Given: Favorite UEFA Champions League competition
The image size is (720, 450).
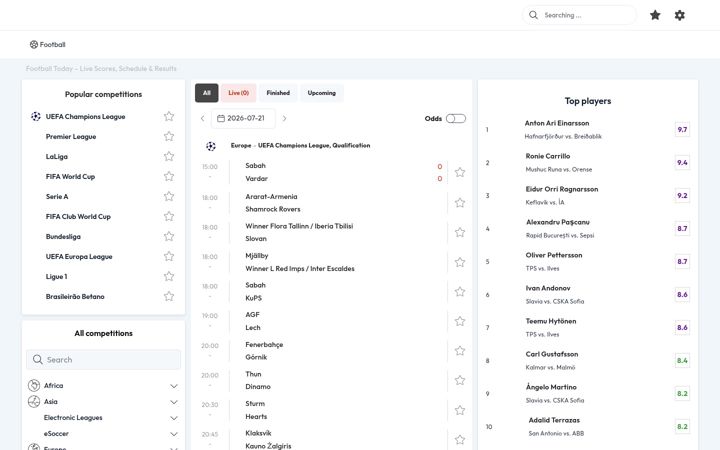Looking at the screenshot, I should pyautogui.click(x=169, y=116).
